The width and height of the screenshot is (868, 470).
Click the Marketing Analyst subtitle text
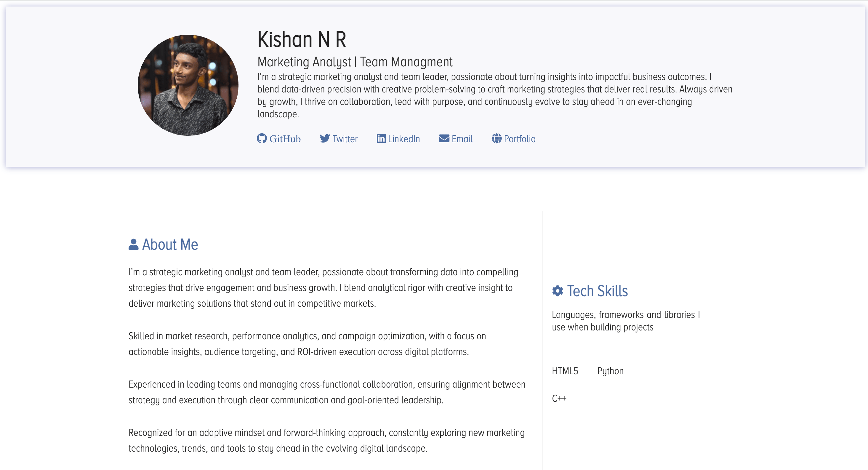pos(355,62)
